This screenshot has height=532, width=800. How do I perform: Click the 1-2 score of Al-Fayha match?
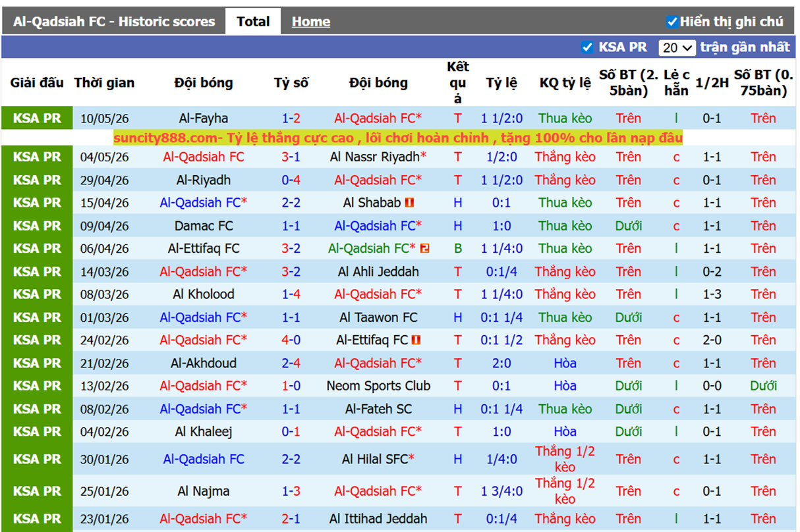(x=291, y=119)
